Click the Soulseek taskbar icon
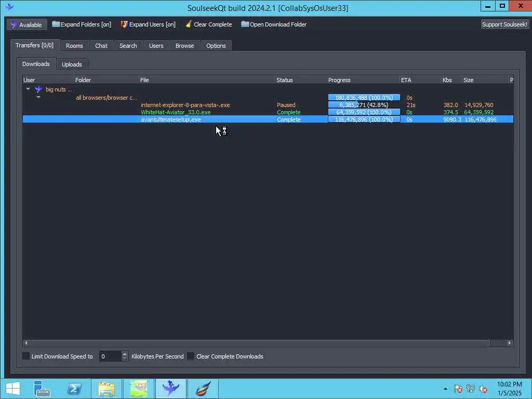532x399 pixels. coord(170,389)
